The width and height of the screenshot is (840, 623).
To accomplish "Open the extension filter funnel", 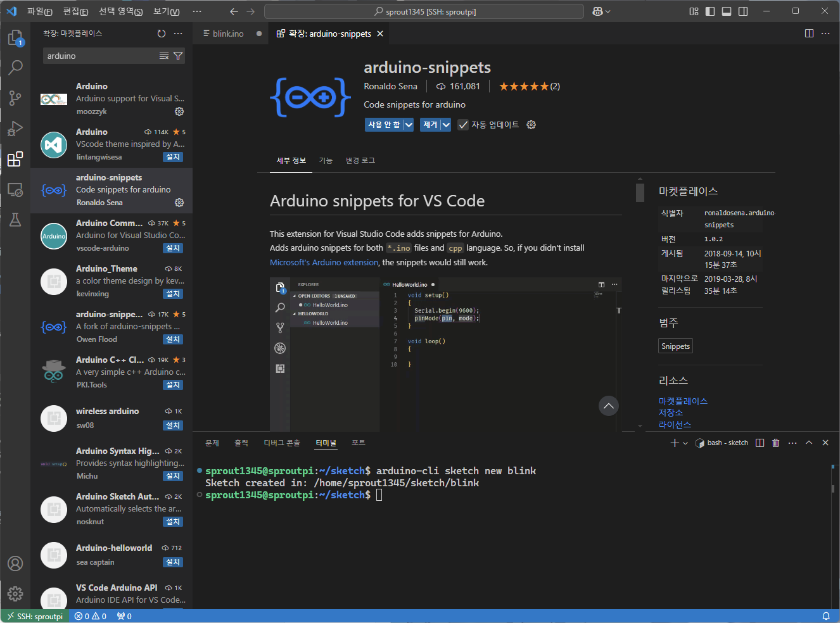I will pyautogui.click(x=178, y=56).
